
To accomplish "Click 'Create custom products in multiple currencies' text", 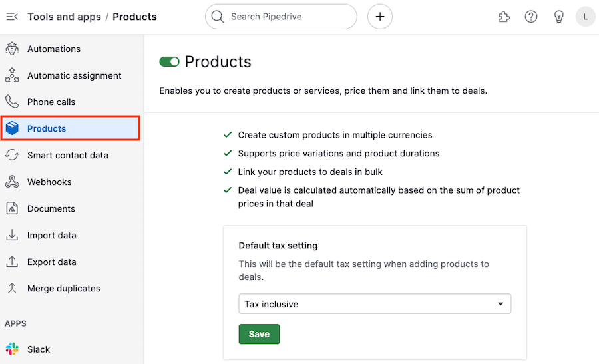I will (335, 135).
